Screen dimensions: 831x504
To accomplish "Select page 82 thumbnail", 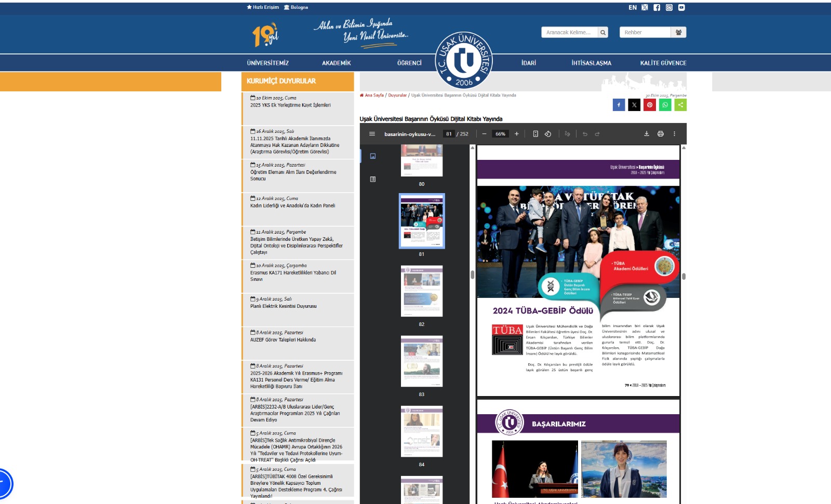I will (422, 291).
